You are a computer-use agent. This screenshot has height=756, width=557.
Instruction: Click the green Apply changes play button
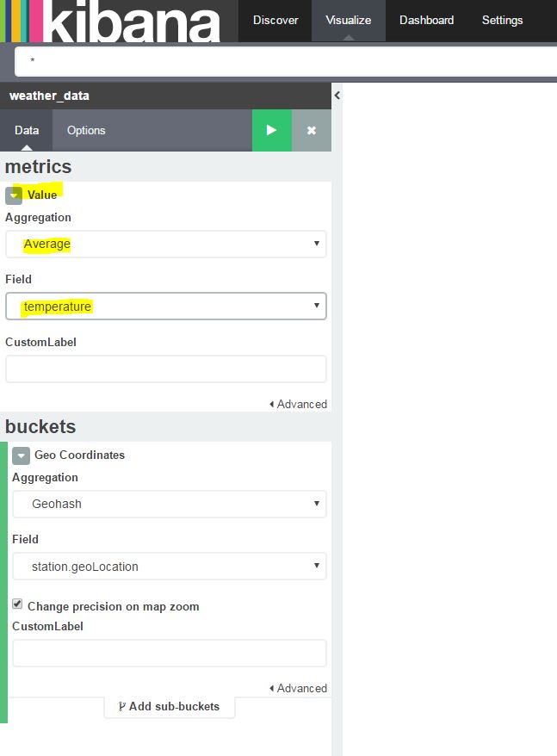click(271, 130)
